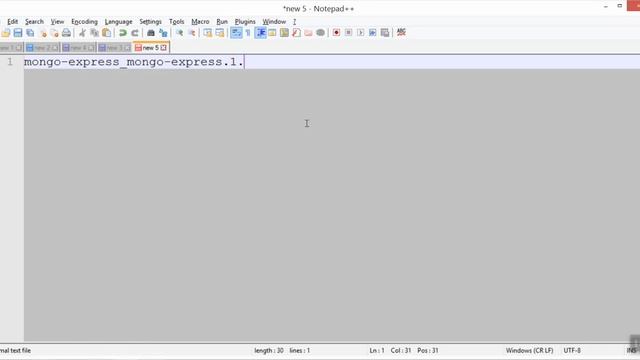Close the current file via Close toolbar icon
Image resolution: width=640 pixels, height=360 pixels.
[x=42, y=33]
